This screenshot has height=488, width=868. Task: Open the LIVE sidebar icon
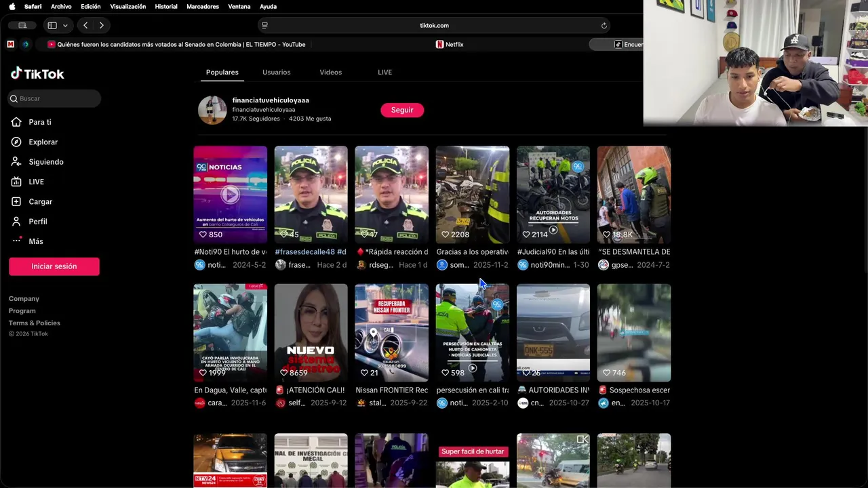tap(16, 182)
